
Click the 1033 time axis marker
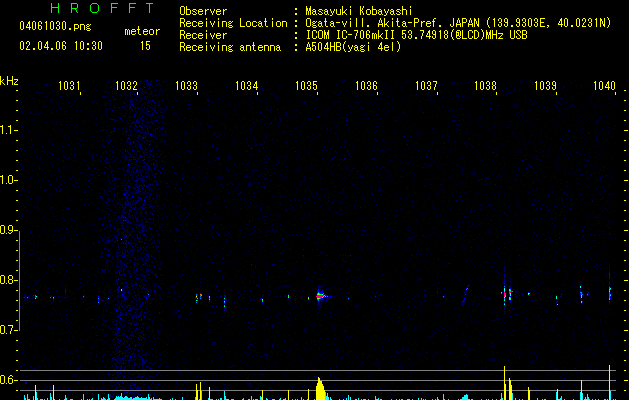click(x=187, y=85)
